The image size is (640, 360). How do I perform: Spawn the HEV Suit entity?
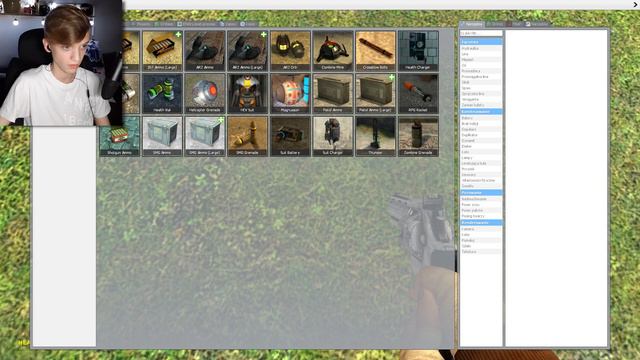tap(247, 93)
